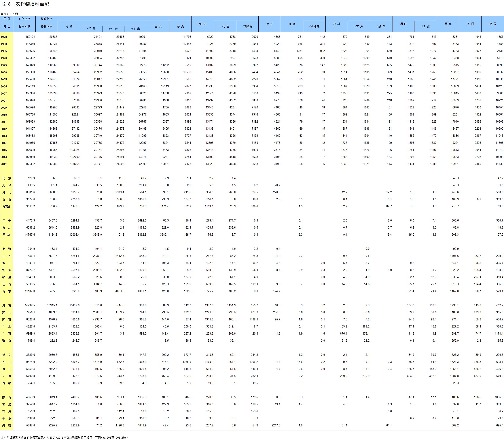504x441 pixels.
Task: Select the 豆类 header cell
Action: point(158,26)
